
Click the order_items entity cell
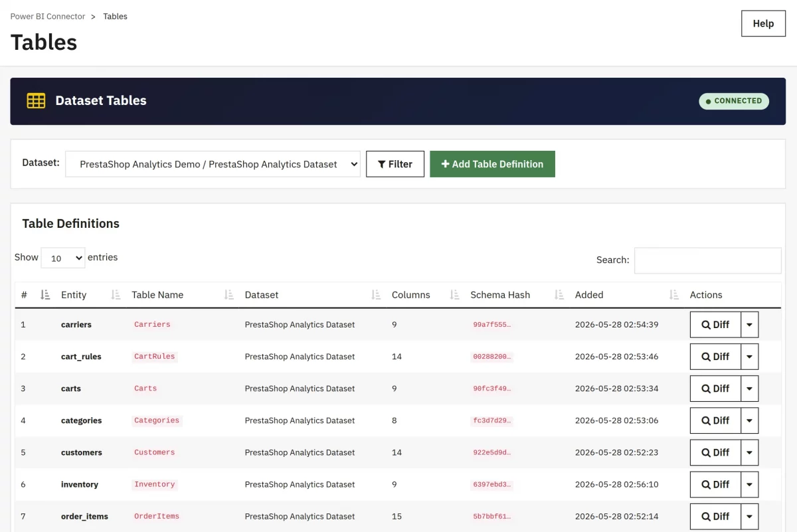tap(84, 516)
